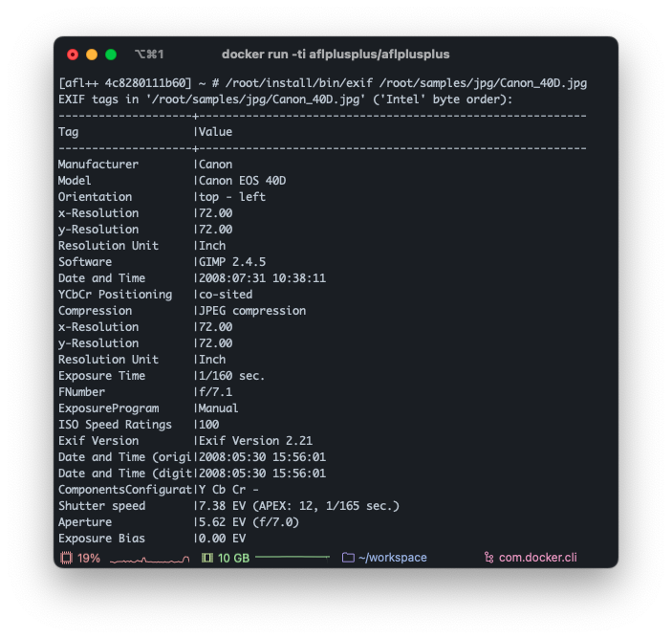
Task: Click the ⌥⌘1 pane shortcut indicator
Action: [149, 55]
